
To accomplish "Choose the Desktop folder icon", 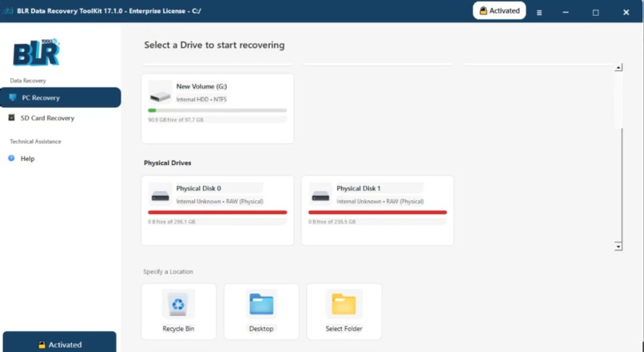I will pyautogui.click(x=261, y=304).
